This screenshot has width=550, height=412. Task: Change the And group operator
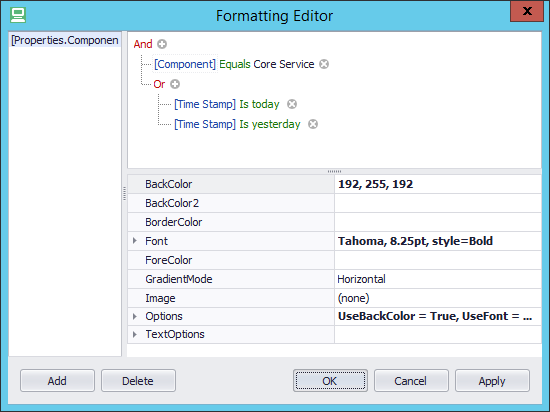[x=143, y=44]
